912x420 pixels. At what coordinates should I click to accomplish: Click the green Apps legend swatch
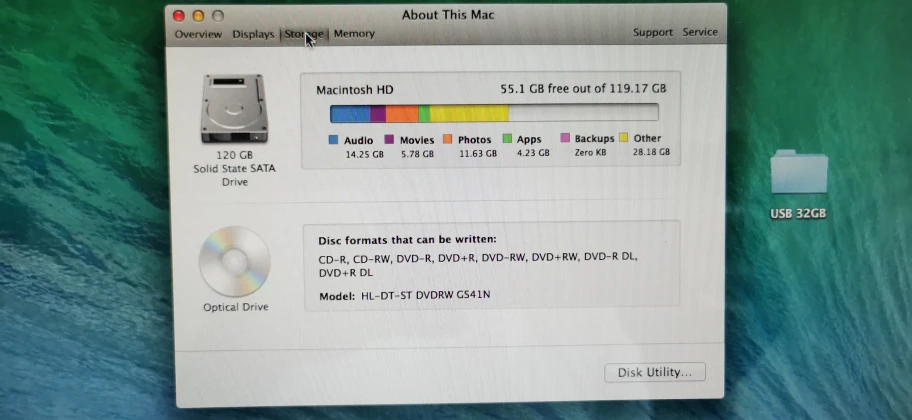tap(507, 139)
